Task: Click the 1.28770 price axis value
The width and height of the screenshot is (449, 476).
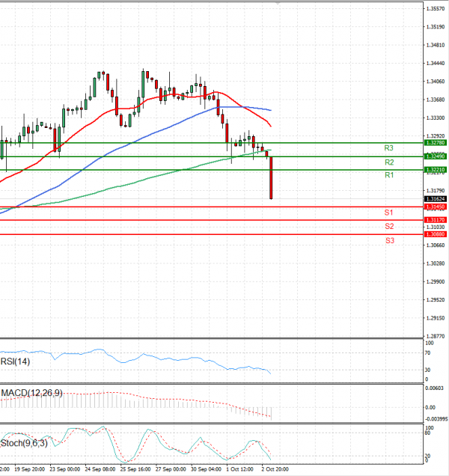Action: (x=436, y=336)
